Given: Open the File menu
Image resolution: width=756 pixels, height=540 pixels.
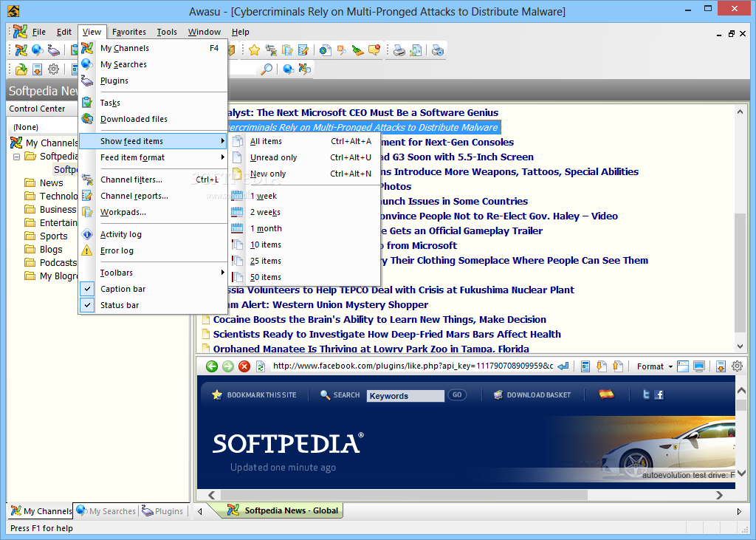Looking at the screenshot, I should pyautogui.click(x=39, y=32).
